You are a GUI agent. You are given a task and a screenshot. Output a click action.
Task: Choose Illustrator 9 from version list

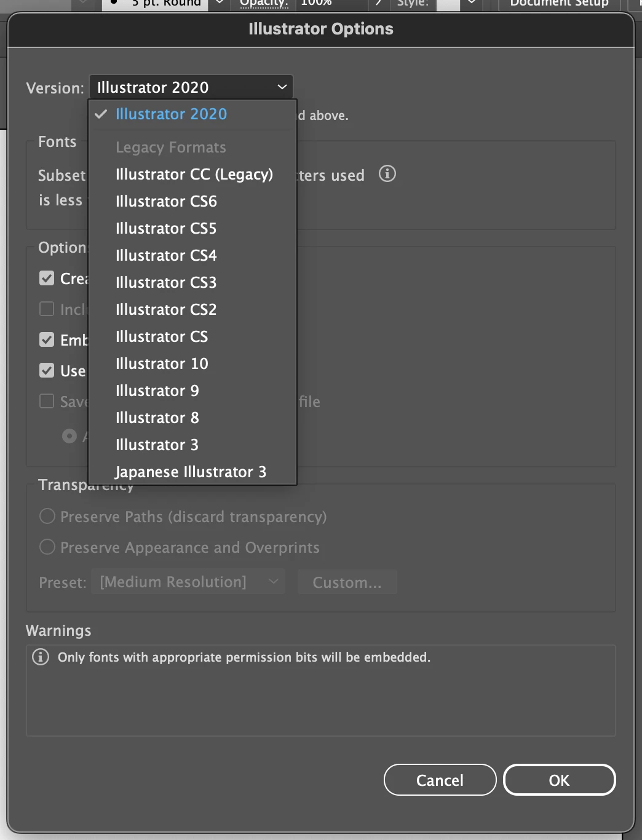(x=192, y=391)
